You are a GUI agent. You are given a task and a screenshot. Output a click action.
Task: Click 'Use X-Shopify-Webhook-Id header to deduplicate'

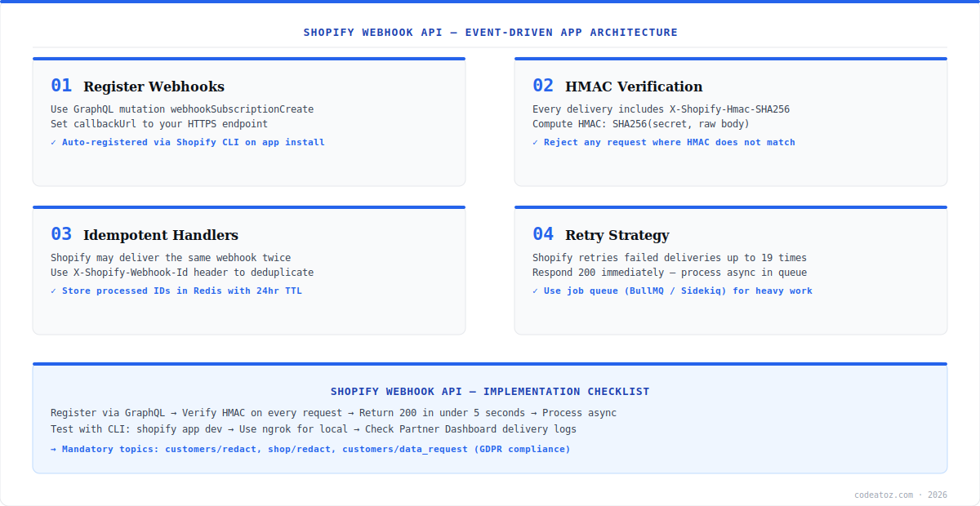point(182,273)
